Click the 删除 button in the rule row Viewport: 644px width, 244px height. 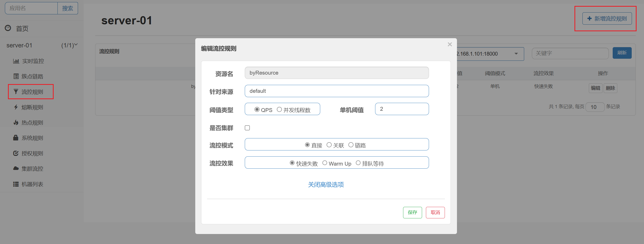610,88
